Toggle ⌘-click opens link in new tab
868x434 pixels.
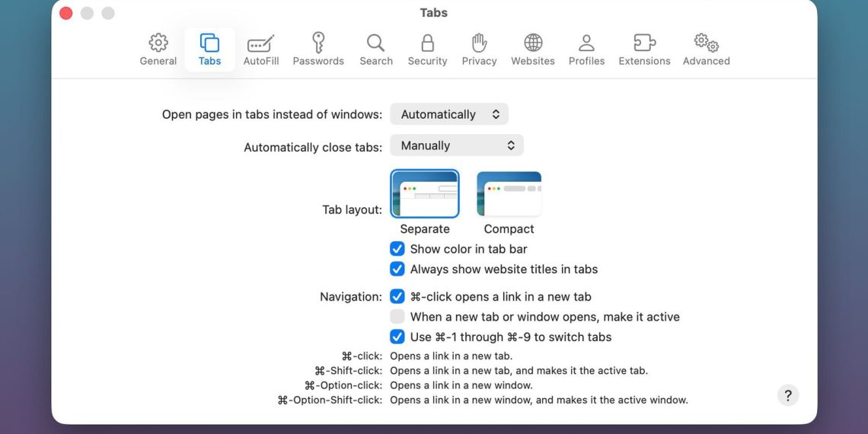[x=397, y=297]
